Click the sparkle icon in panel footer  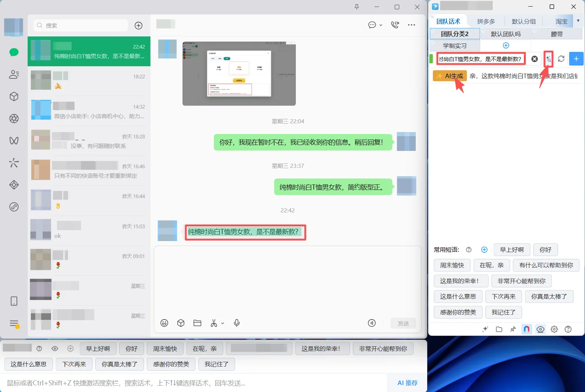485,329
